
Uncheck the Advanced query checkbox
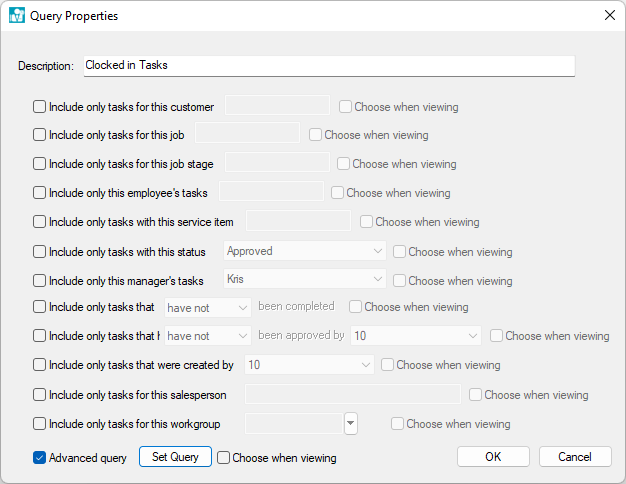tap(40, 458)
